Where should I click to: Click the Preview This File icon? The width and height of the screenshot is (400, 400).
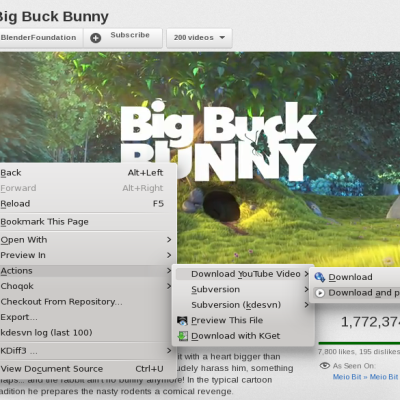click(x=182, y=321)
